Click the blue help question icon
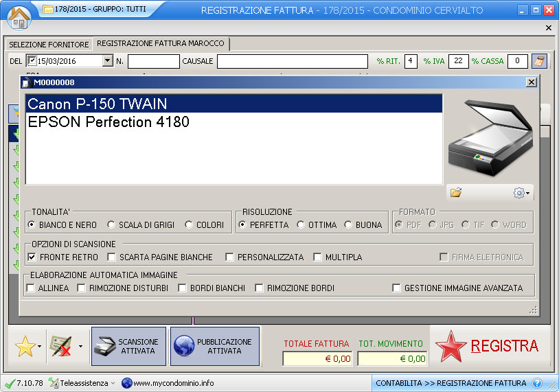The height and width of the screenshot is (392, 559). pos(537,383)
